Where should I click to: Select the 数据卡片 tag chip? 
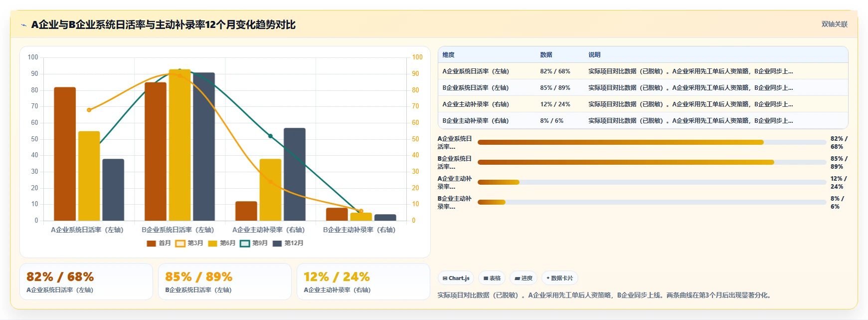pos(559,278)
